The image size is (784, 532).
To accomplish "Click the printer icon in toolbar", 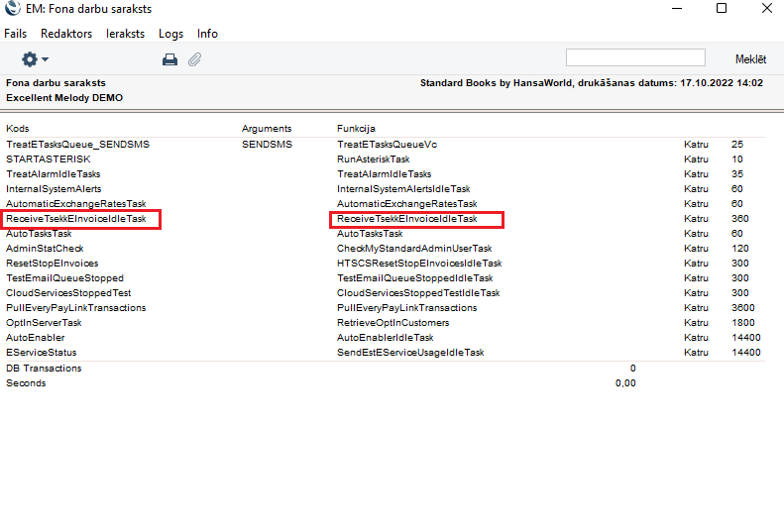I will (169, 59).
